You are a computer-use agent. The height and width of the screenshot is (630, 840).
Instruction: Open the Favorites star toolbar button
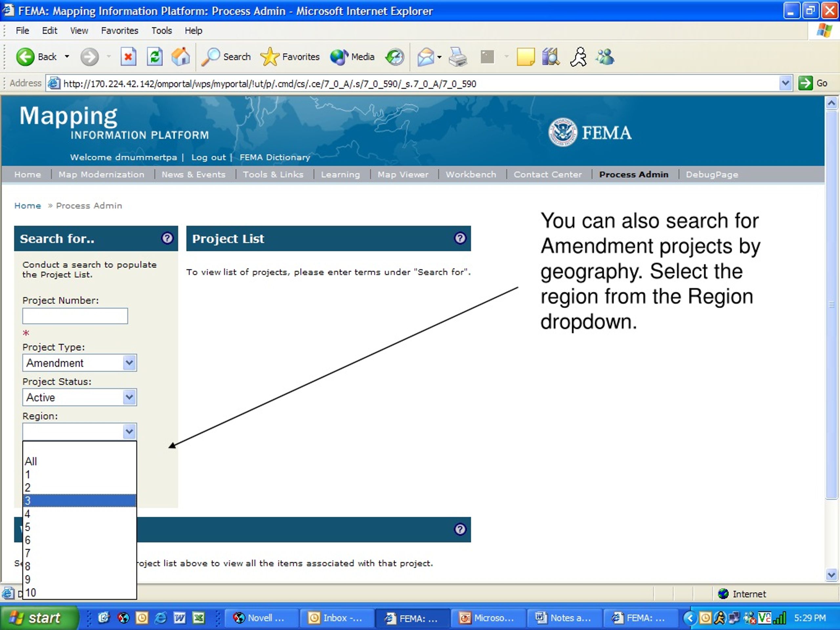[x=290, y=57]
